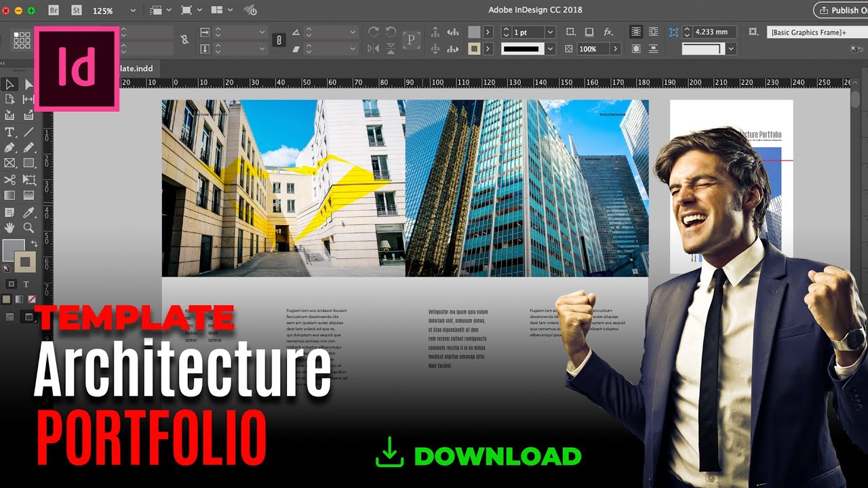Click the corner radius 4.233 mm field
868x488 pixels.
click(x=715, y=32)
